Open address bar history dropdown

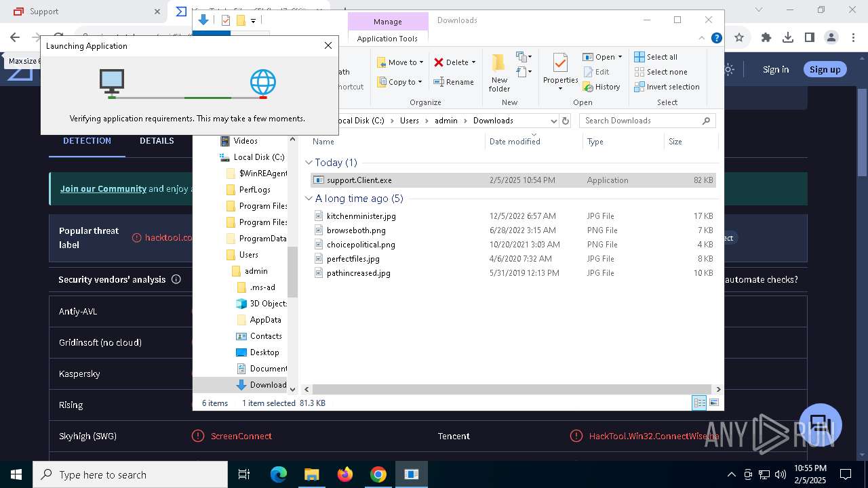553,121
